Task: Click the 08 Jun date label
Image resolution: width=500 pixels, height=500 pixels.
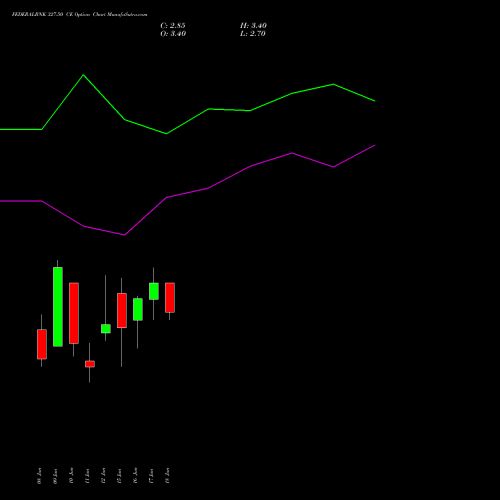Action: click(x=39, y=476)
